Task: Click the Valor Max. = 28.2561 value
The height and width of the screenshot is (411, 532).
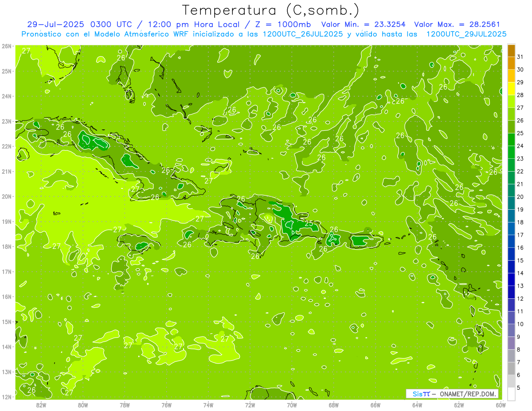Action: 459,24
